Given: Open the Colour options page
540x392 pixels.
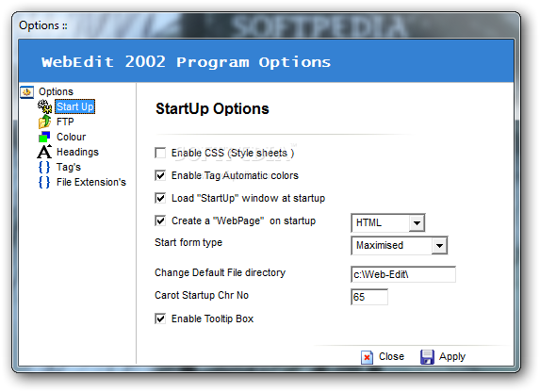Looking at the screenshot, I should tap(71, 137).
